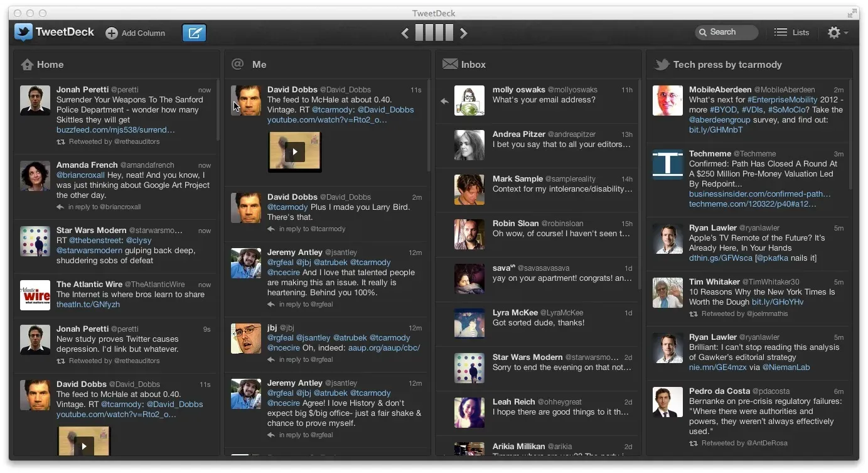Open the settings gear dropdown
Screen dimensions: 868x473
tap(837, 33)
